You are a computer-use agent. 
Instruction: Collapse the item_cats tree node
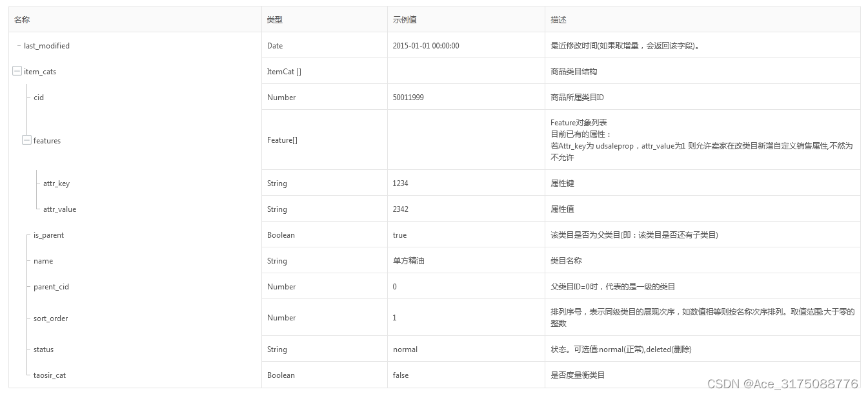coord(17,71)
